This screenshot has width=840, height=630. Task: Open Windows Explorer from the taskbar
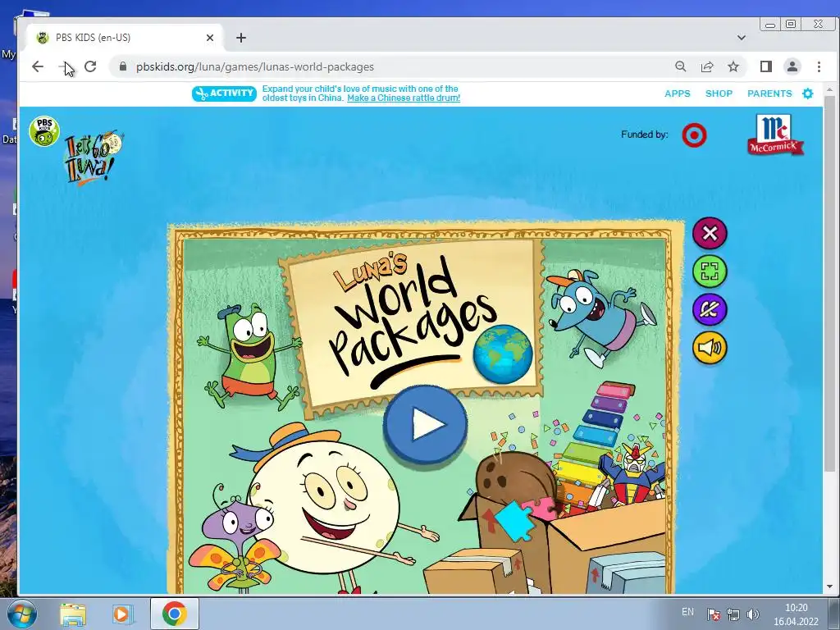click(73, 614)
